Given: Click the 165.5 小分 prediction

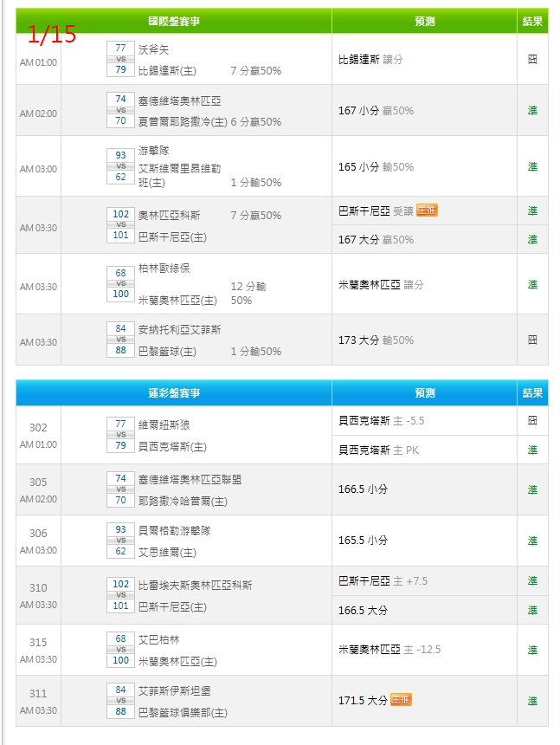Looking at the screenshot, I should [363, 541].
